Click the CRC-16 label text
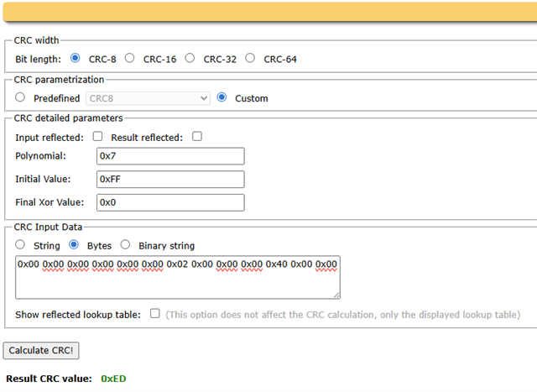This screenshot has width=537, height=392. coord(159,60)
